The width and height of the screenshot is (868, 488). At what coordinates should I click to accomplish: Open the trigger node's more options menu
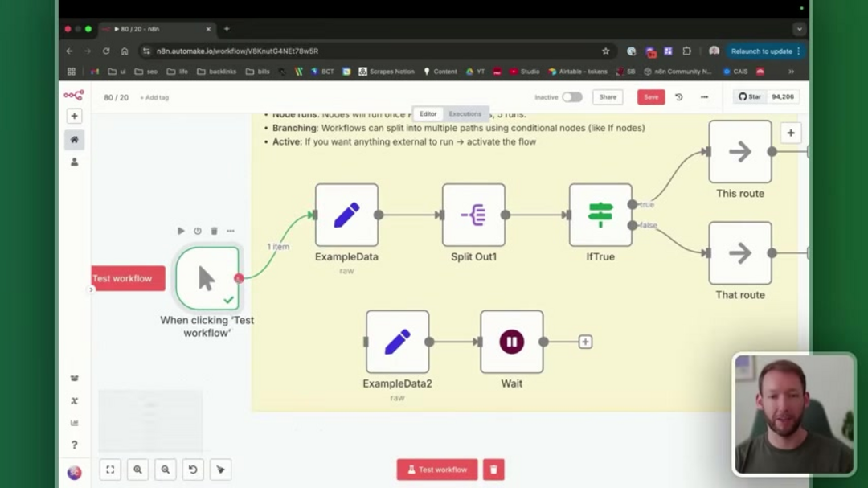231,231
